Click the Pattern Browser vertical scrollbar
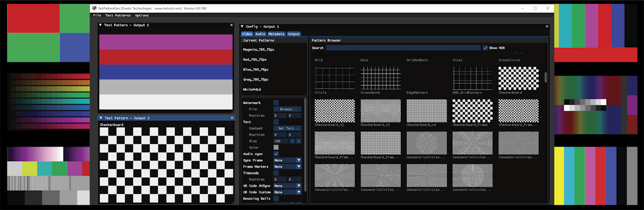Image resolution: width=644 pixels, height=210 pixels. 546,77
